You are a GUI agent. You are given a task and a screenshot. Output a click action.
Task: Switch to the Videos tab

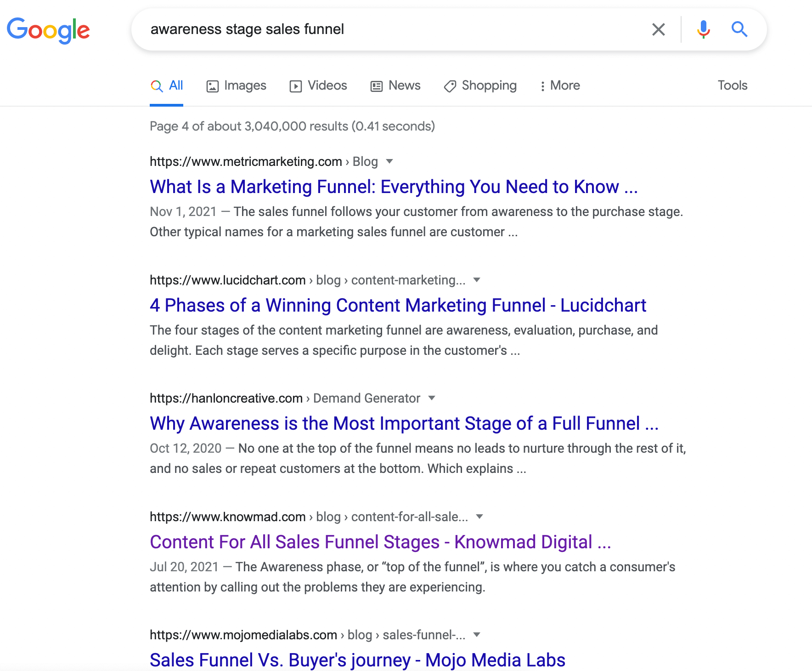(318, 85)
